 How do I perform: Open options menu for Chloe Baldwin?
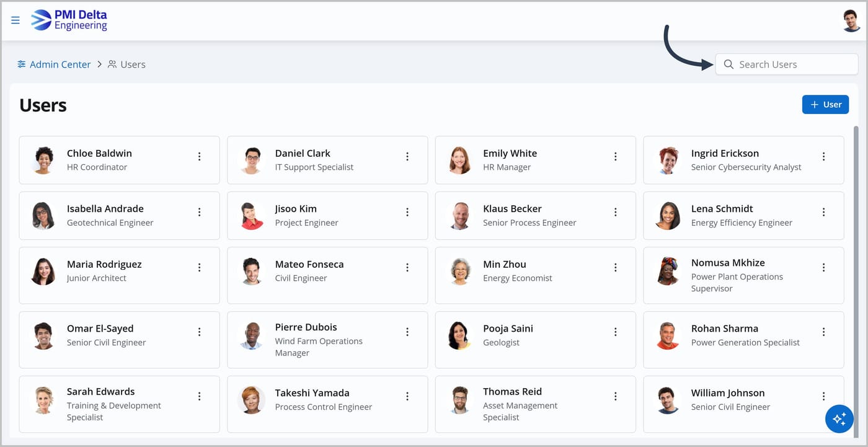[x=200, y=157]
